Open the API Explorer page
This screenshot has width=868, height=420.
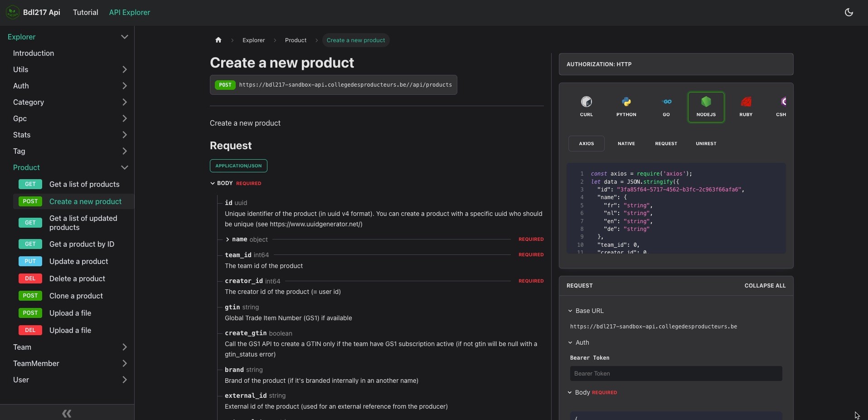coord(130,12)
